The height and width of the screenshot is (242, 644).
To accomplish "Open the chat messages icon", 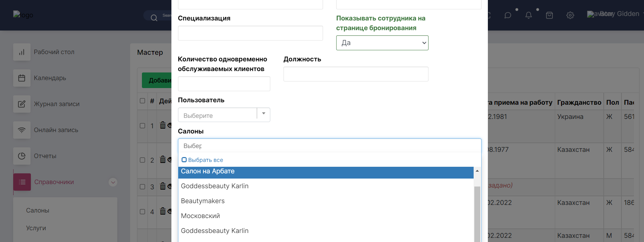I will click(x=508, y=15).
